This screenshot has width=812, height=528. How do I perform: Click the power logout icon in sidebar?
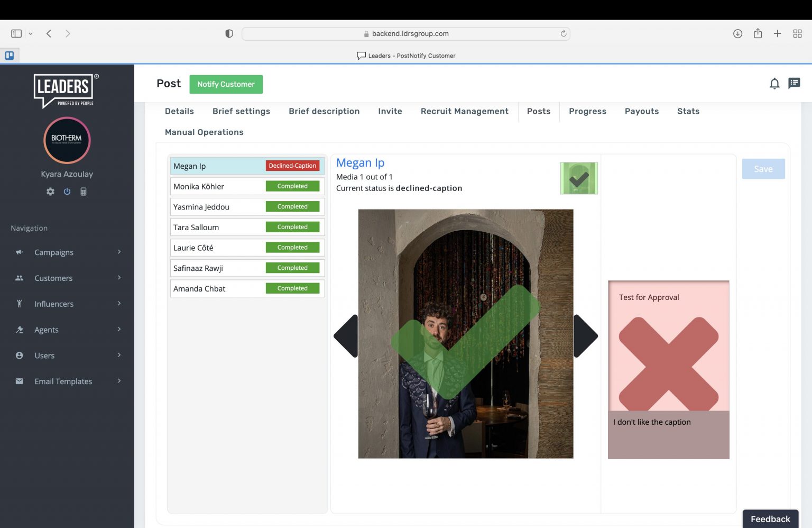67,192
